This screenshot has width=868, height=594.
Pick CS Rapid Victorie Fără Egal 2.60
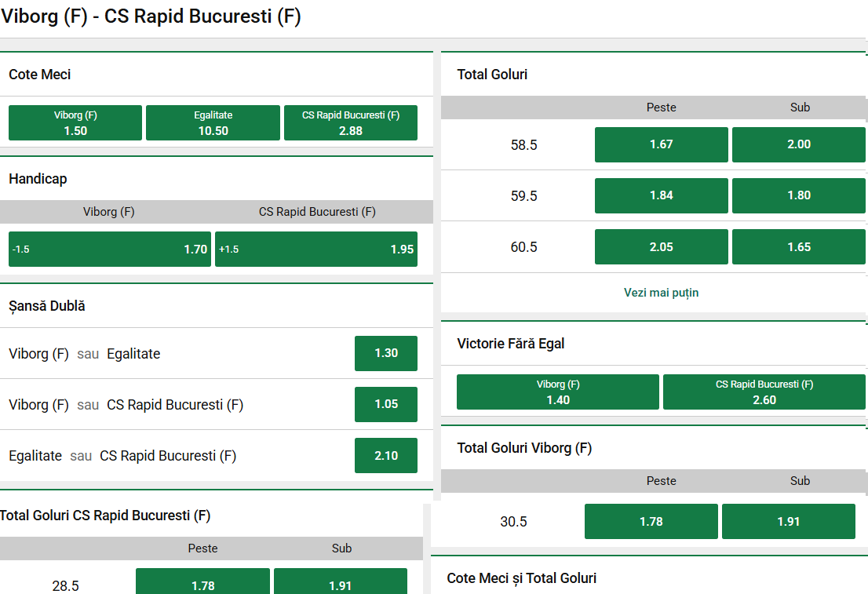[764, 392]
